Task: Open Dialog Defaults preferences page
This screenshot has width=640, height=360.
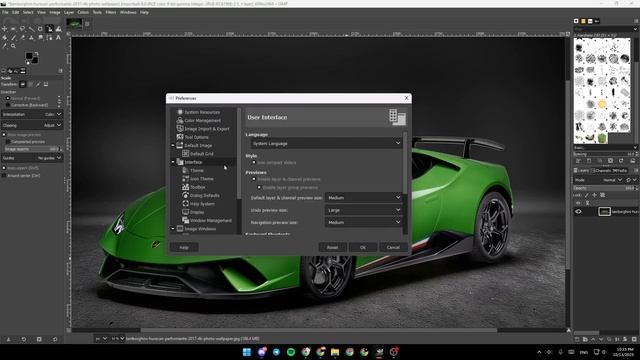Action: (x=204, y=196)
